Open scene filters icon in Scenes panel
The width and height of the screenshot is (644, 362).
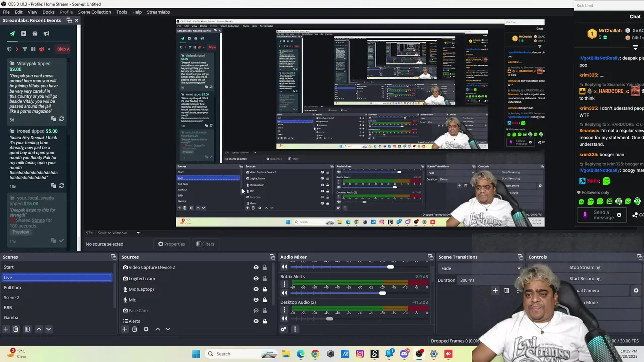[27, 329]
